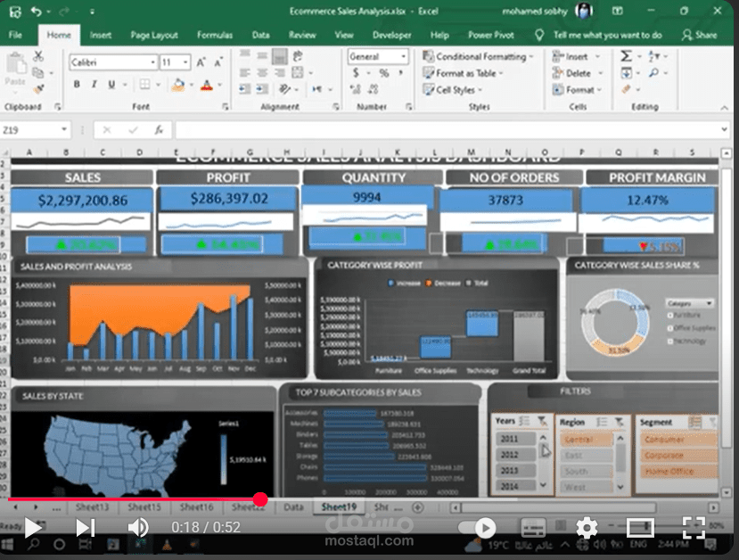The image size is (739, 560).
Task: Toggle Italic formatting
Action: (94, 85)
